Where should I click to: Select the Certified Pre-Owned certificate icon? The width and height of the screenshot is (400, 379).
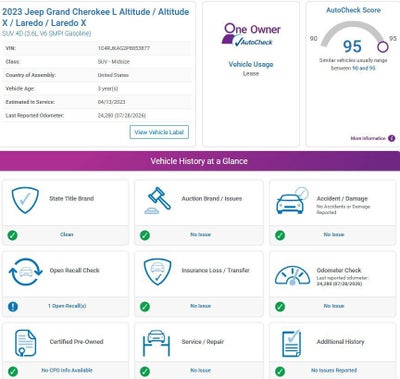pyautogui.click(x=25, y=343)
